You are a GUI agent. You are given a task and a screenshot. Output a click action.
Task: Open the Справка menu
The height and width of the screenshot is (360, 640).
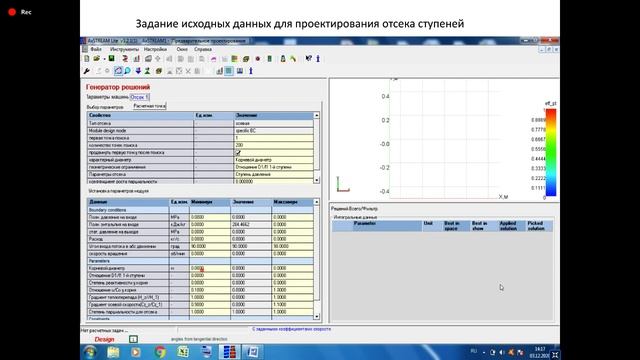click(x=203, y=49)
